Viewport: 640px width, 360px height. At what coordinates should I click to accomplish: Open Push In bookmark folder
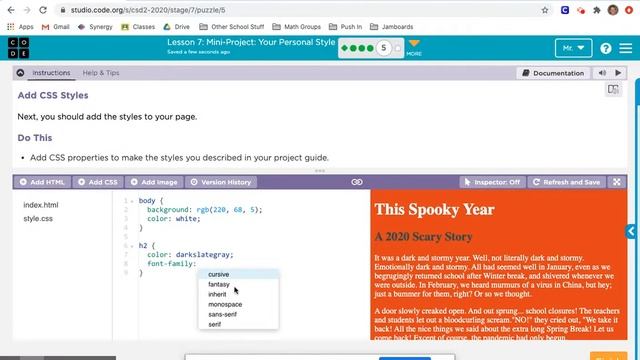tap(345, 27)
